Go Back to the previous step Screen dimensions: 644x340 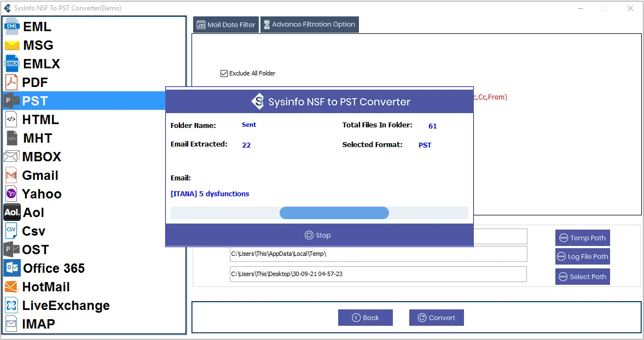365,318
